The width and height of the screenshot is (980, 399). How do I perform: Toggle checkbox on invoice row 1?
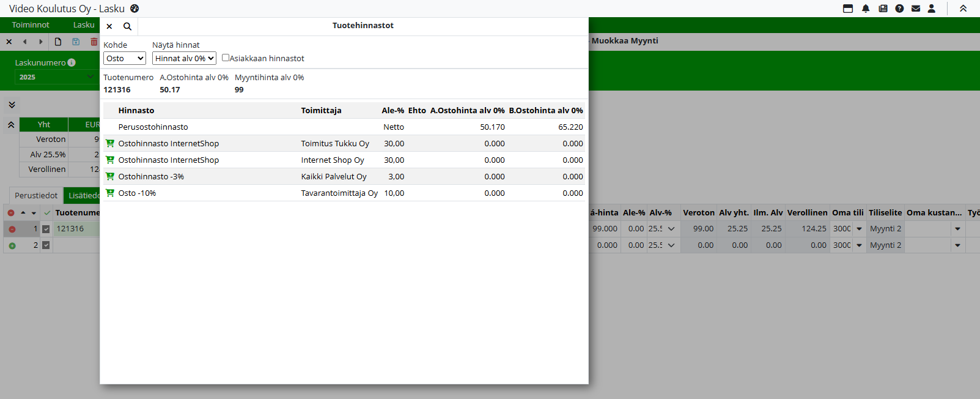46,229
